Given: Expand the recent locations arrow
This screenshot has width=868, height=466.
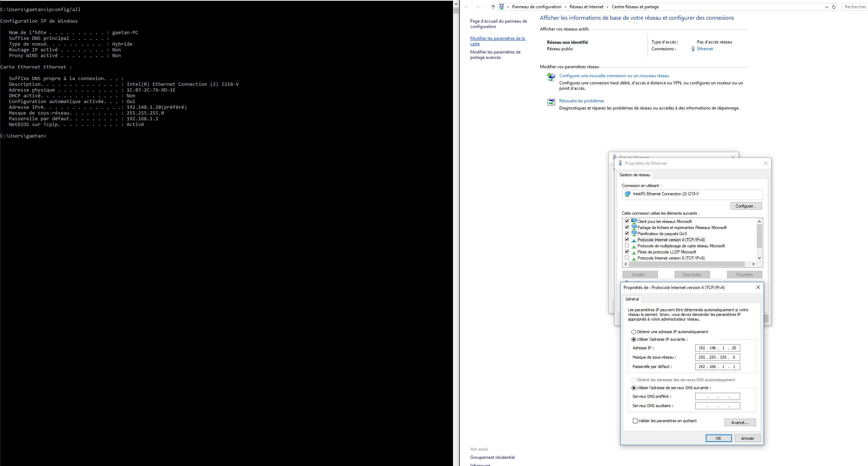Looking at the screenshot, I should pos(485,7).
